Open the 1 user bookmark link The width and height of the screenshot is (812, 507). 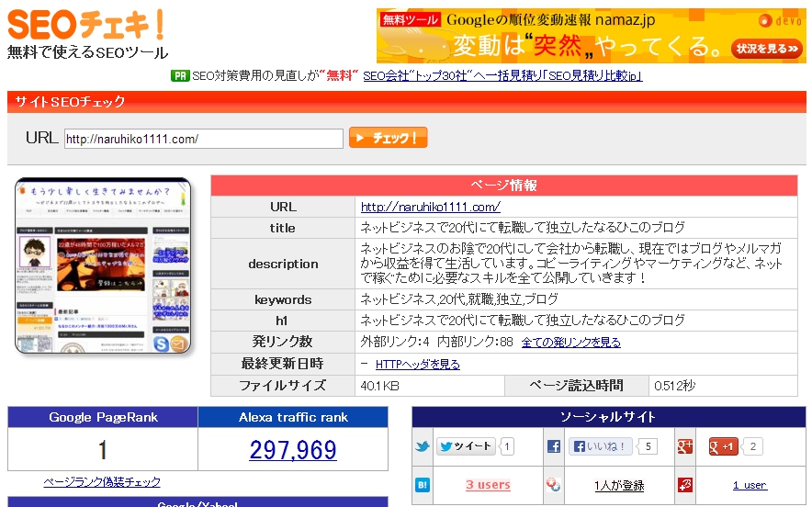click(x=750, y=485)
